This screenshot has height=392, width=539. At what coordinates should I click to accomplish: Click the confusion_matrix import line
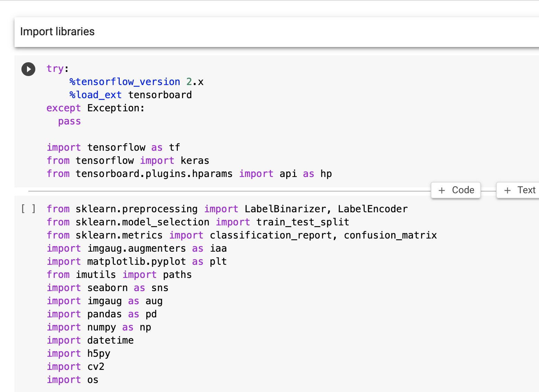(x=242, y=235)
